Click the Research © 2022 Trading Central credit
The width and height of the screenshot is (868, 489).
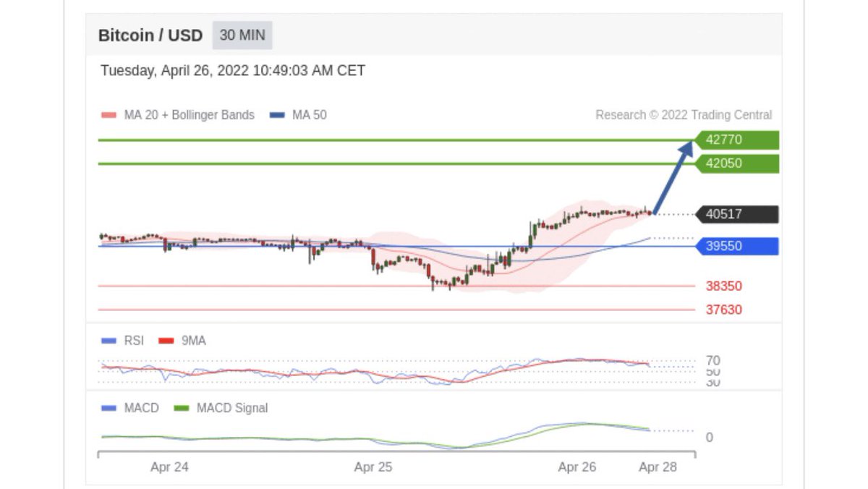point(684,114)
